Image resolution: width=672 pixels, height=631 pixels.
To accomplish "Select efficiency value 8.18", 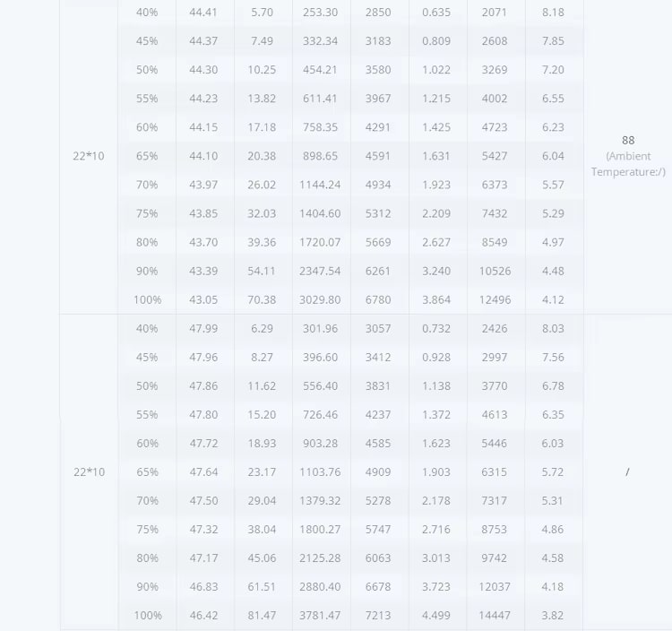I will [x=553, y=13].
